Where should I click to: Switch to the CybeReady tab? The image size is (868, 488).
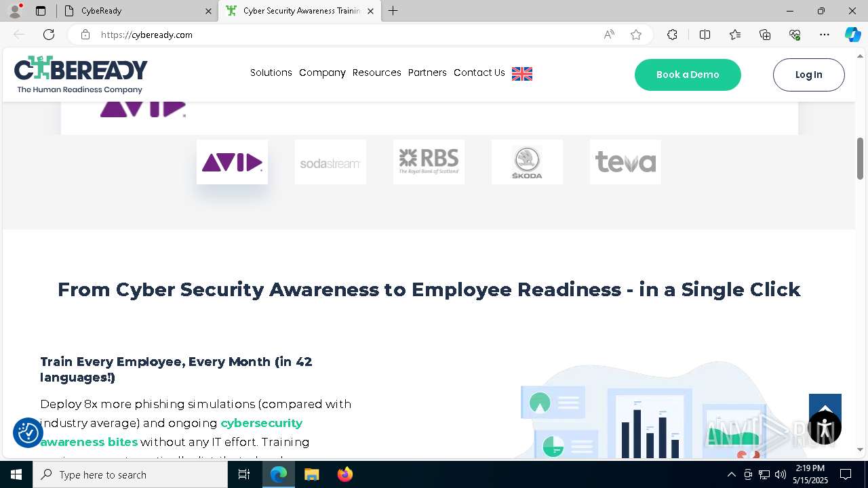point(138,11)
